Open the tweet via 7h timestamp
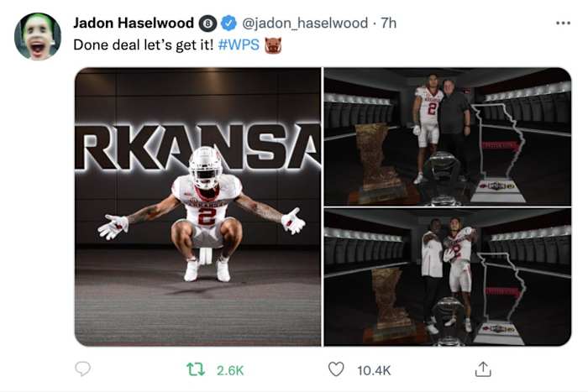 click(x=388, y=24)
